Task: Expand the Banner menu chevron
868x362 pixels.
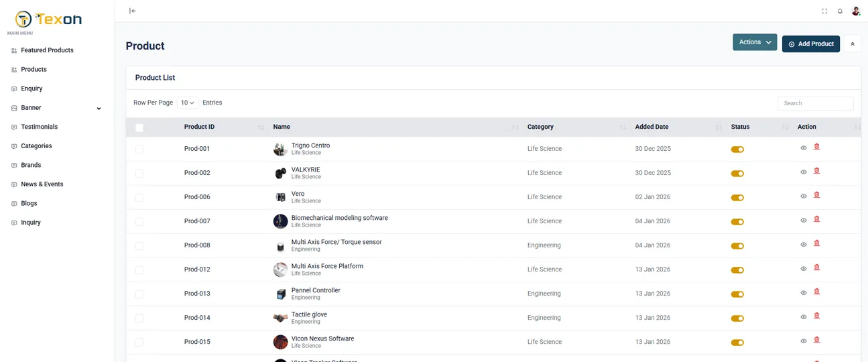Action: (99, 109)
